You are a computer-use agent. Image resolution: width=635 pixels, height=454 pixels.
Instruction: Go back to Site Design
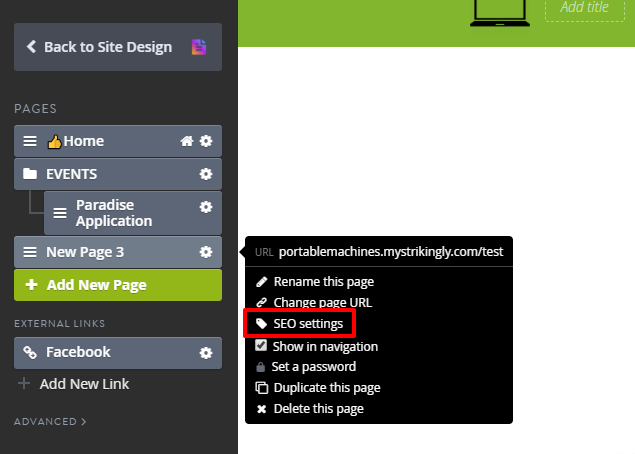click(x=118, y=47)
